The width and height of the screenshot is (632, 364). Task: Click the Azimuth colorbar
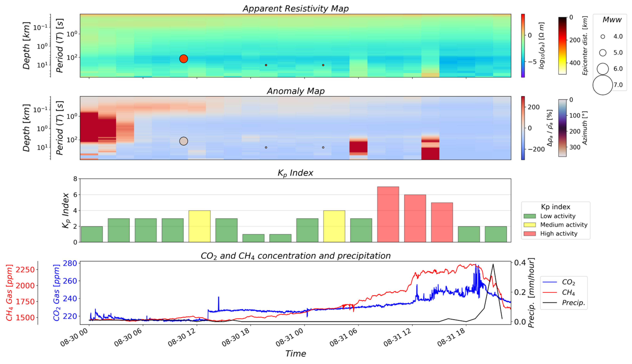coord(563,128)
